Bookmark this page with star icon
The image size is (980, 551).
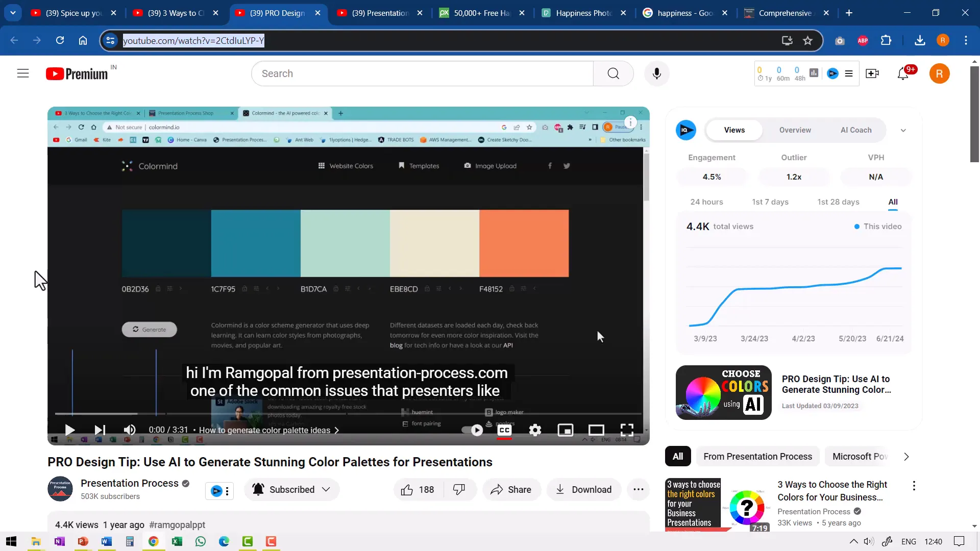(807, 40)
